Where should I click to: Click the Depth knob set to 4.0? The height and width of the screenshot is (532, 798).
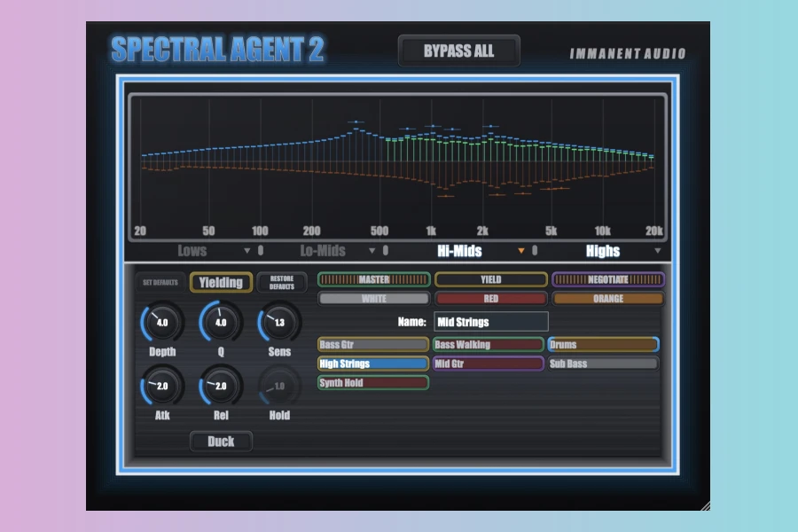[x=162, y=322]
